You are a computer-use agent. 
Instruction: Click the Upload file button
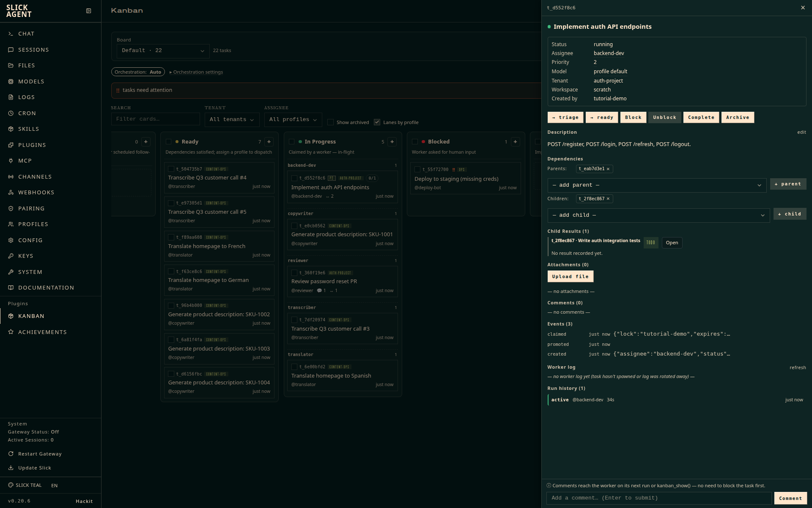click(x=570, y=276)
